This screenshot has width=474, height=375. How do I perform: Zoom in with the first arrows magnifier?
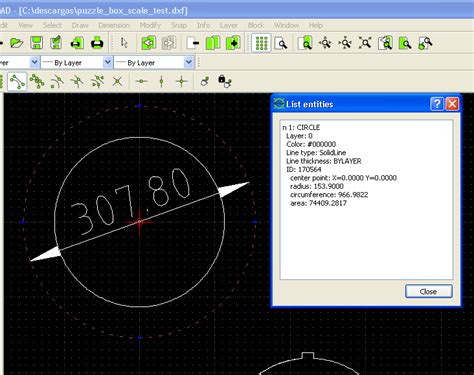click(325, 43)
